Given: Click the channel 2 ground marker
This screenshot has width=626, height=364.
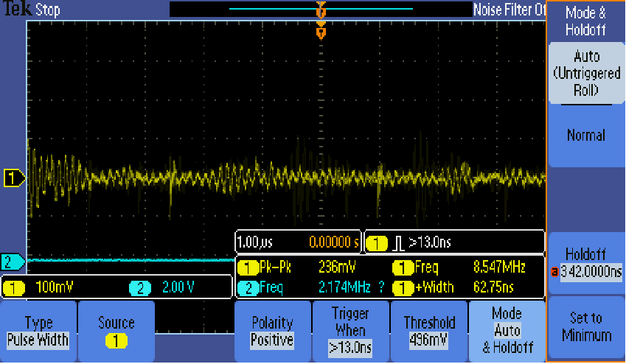Looking at the screenshot, I should tap(13, 262).
